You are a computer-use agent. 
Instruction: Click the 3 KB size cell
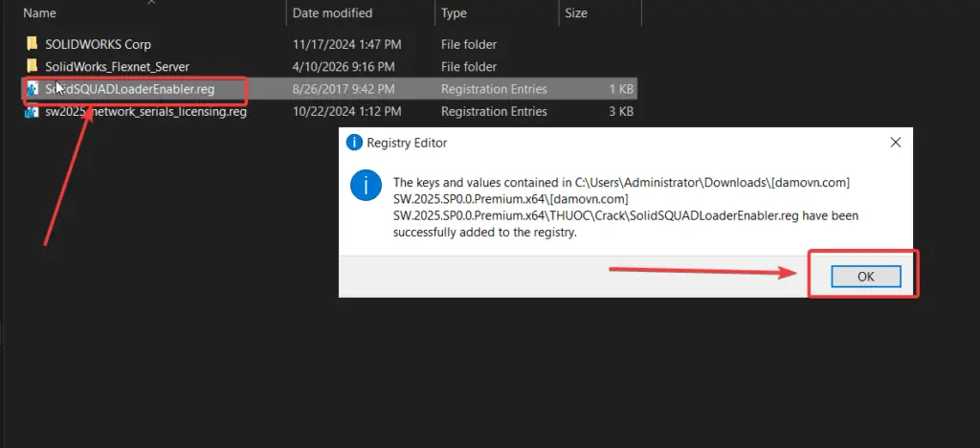pos(621,112)
